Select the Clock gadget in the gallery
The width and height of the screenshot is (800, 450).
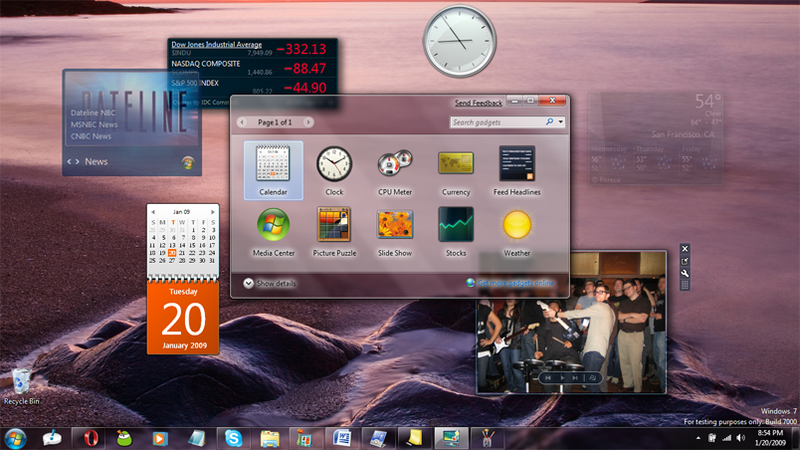click(334, 170)
